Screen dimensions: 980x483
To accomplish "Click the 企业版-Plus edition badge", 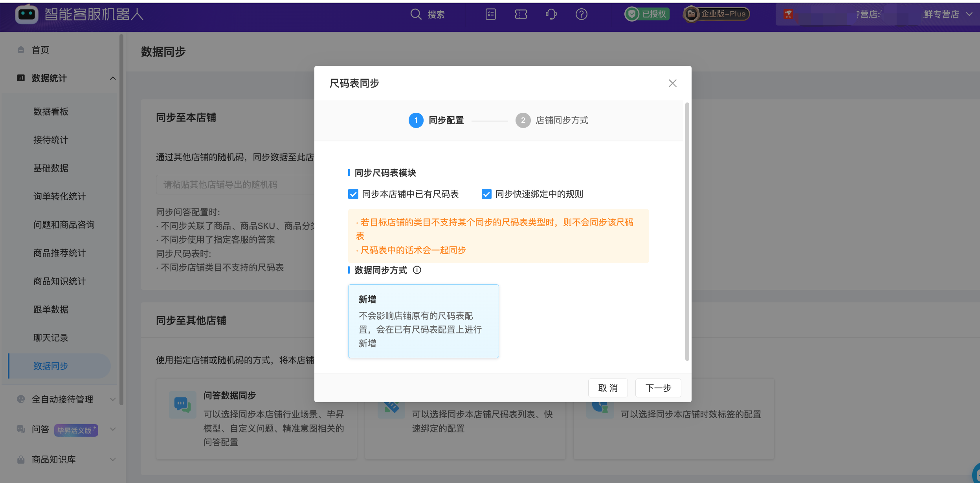I will (716, 14).
